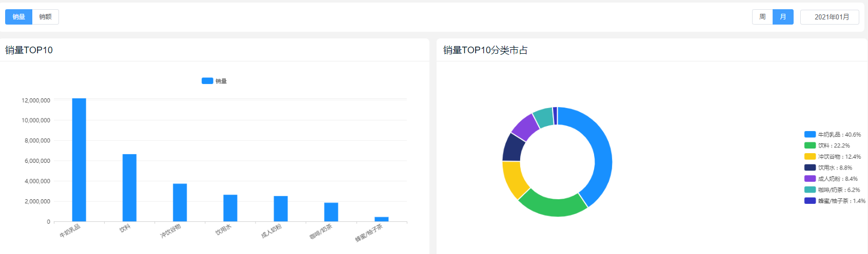Click the 饮料 bar in chart
The height and width of the screenshot is (254, 868).
[x=129, y=187]
